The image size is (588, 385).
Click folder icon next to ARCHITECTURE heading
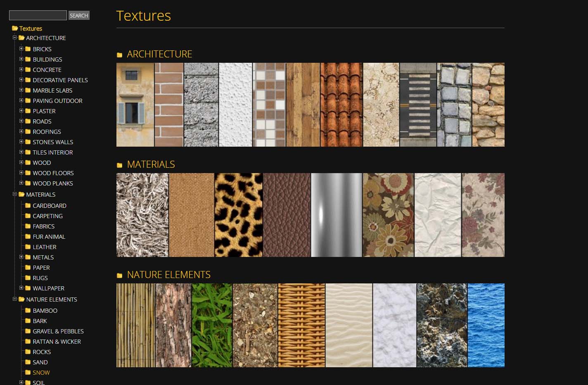120,55
